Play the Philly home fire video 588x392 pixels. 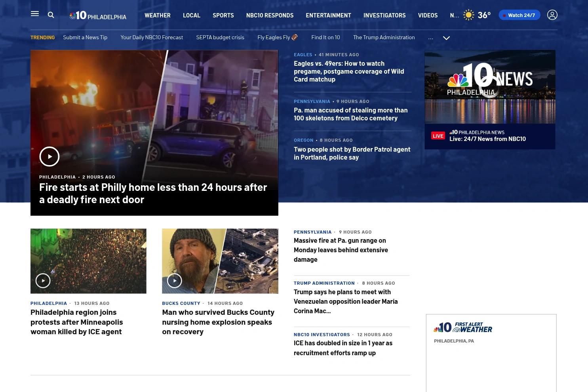[49, 156]
